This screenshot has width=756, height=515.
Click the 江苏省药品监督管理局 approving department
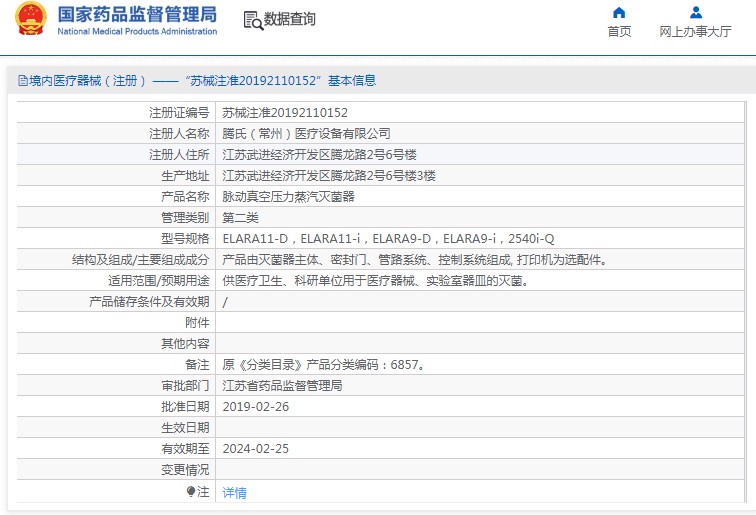click(282, 386)
